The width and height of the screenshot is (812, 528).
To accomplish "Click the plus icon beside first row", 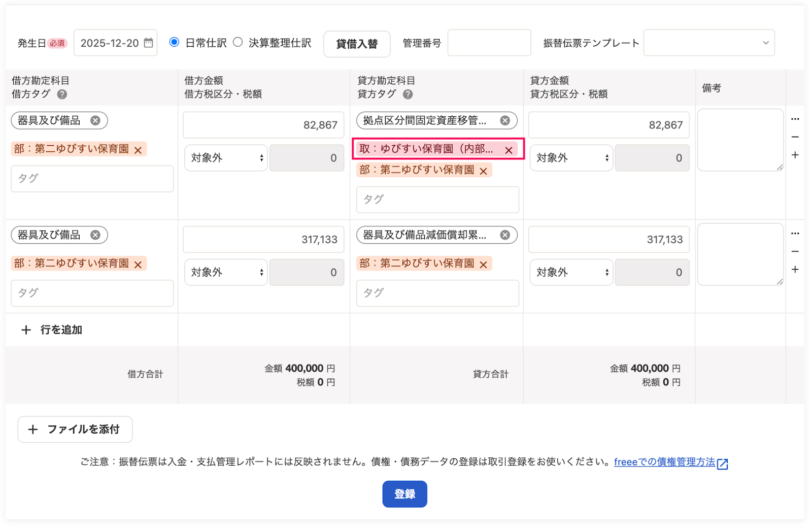I will click(795, 155).
